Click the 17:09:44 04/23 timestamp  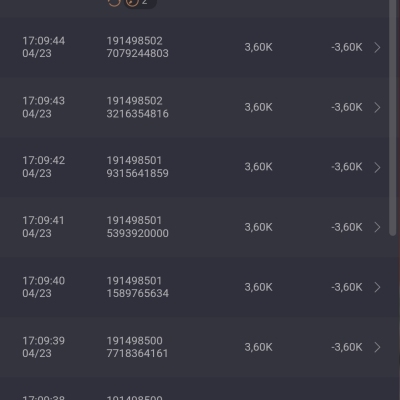click(43, 47)
